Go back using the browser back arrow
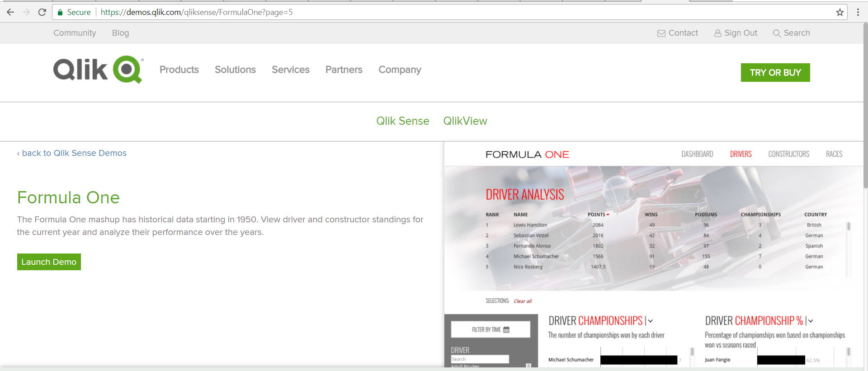Screen dimensions: 868x371 point(10,12)
